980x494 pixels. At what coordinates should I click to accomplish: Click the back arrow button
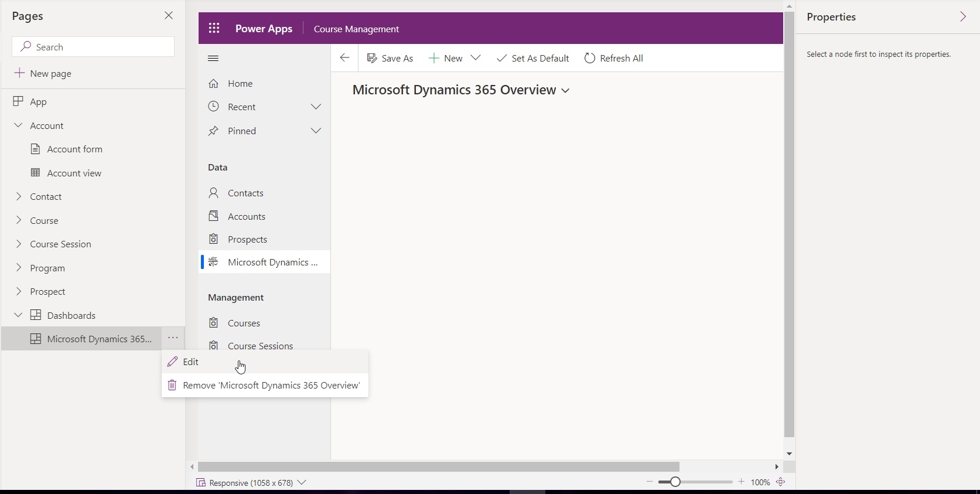click(344, 58)
